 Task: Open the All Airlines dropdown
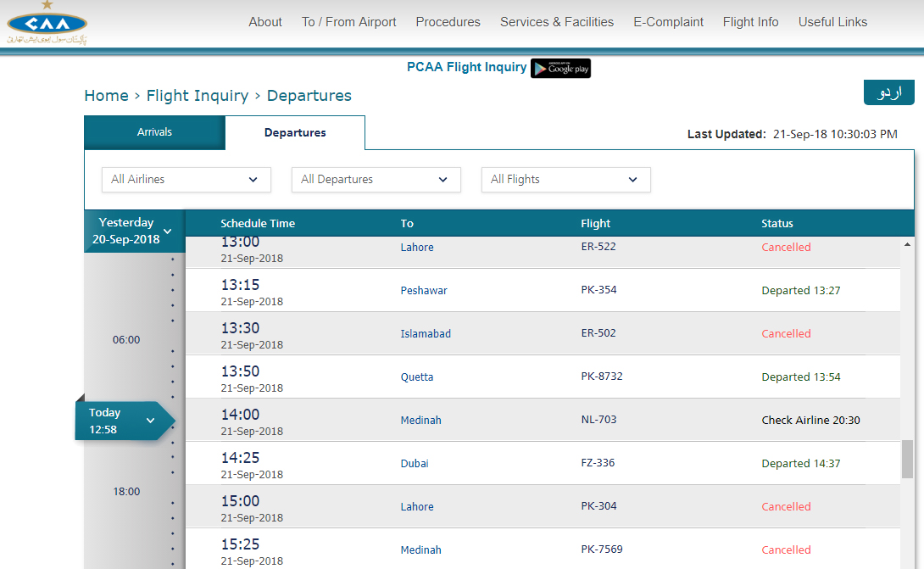coord(186,179)
